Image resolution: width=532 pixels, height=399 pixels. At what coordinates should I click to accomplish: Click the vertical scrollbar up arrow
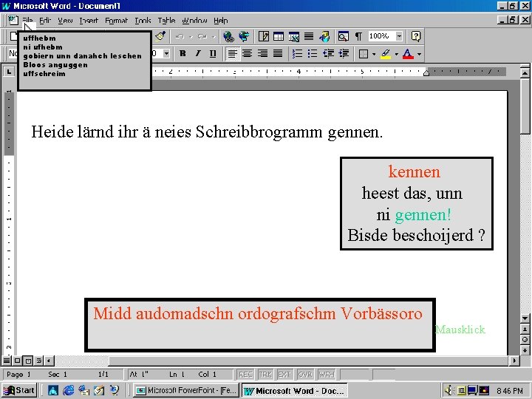point(525,72)
